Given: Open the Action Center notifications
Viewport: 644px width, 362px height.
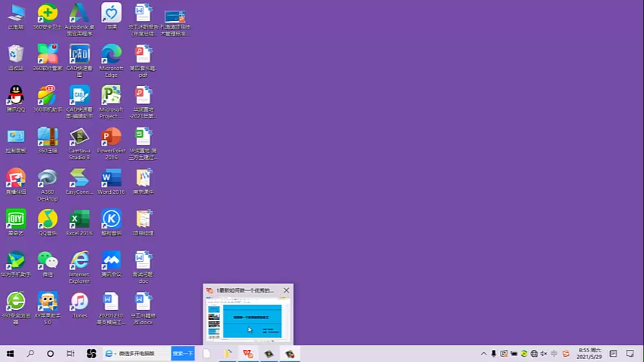Looking at the screenshot, I should pyautogui.click(x=630, y=354).
